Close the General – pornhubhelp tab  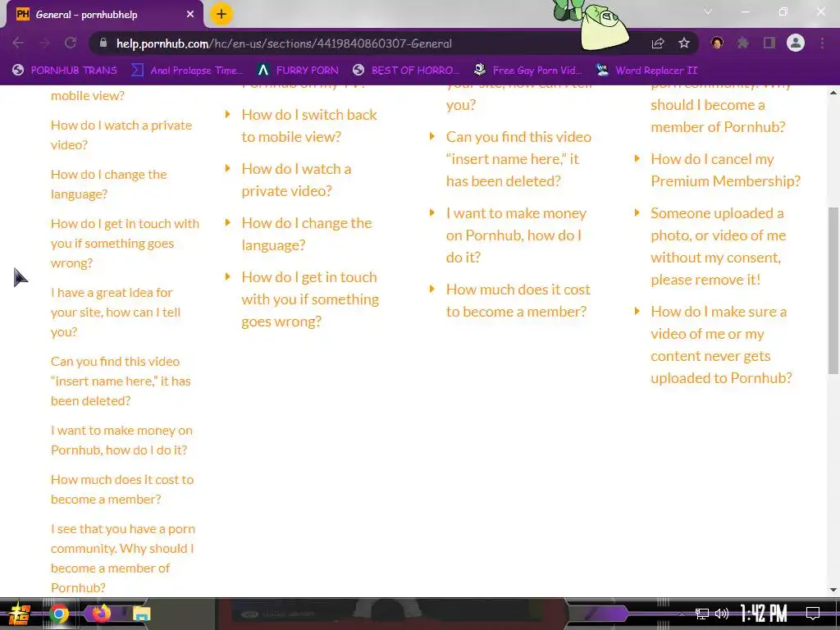pyautogui.click(x=190, y=15)
